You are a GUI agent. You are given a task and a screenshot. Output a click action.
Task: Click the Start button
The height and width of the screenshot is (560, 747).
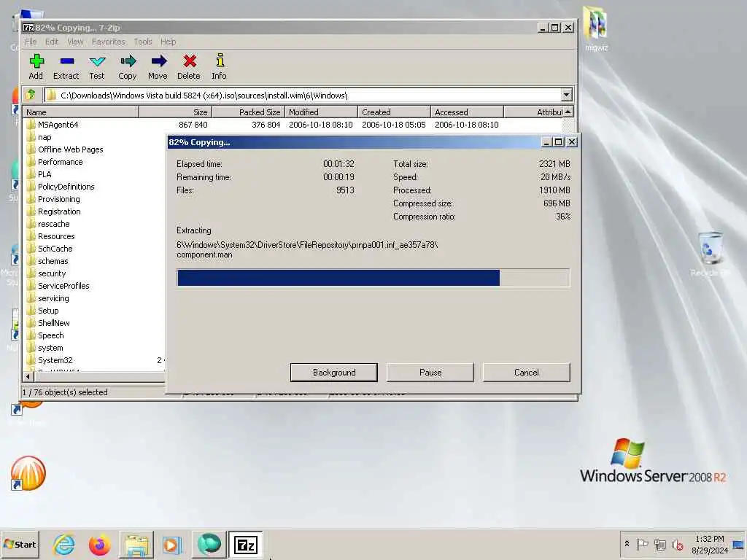click(20, 544)
